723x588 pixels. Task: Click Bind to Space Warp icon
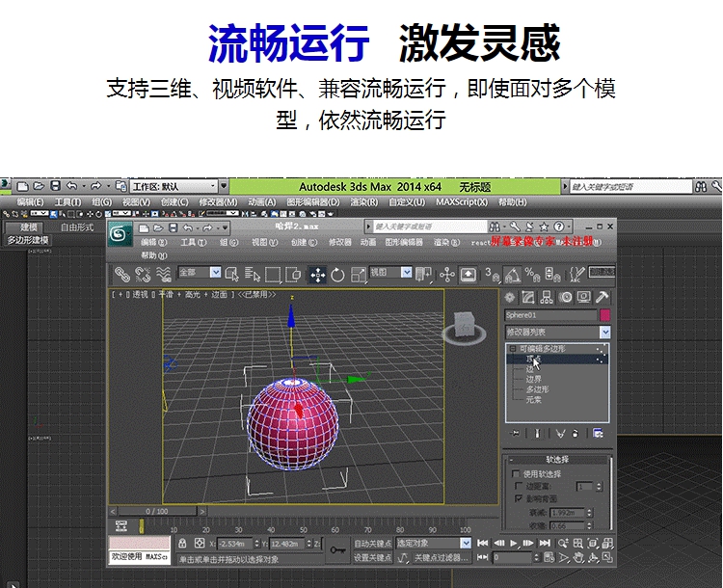(x=163, y=275)
